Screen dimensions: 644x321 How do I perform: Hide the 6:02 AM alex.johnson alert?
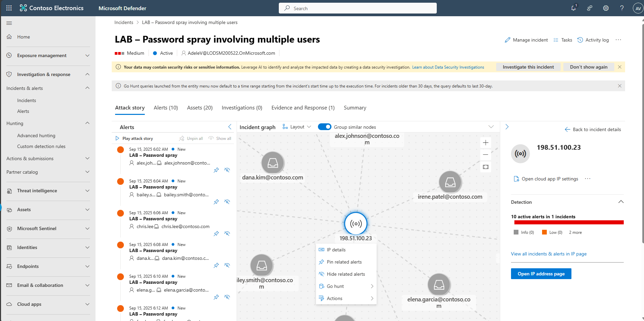[x=227, y=170]
